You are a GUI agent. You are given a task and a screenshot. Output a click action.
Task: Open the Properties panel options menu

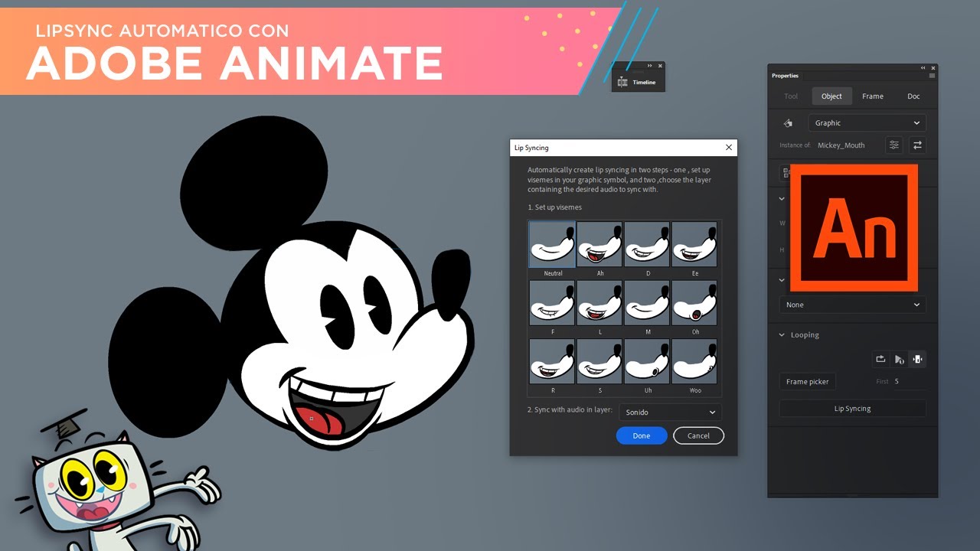[932, 76]
